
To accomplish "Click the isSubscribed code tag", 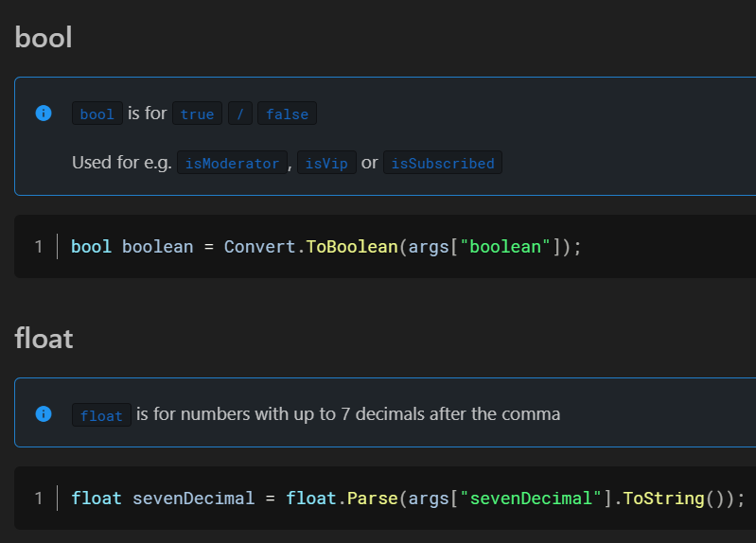I will coord(443,163).
